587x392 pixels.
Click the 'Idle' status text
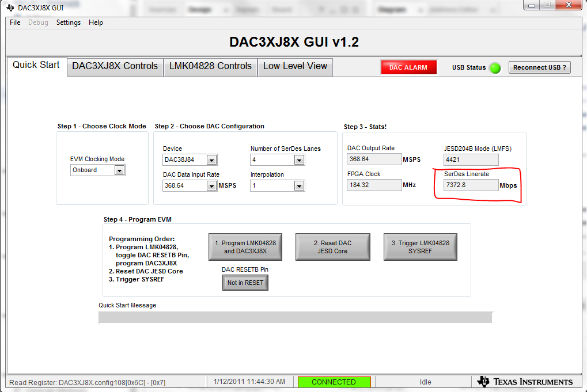click(425, 382)
